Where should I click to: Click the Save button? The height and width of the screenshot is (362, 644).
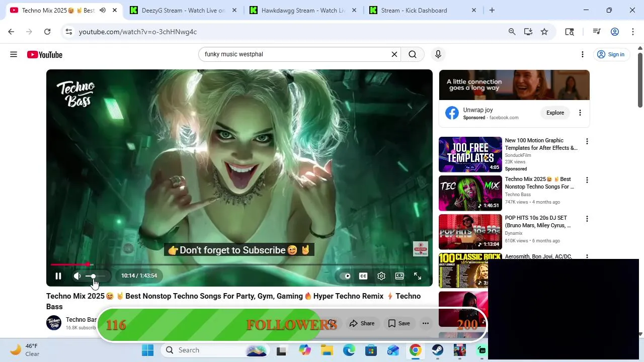click(399, 323)
